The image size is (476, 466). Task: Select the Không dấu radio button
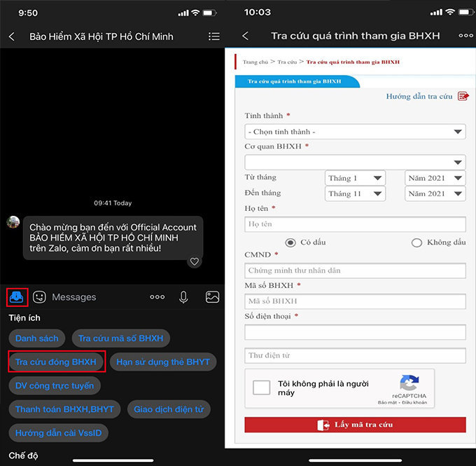pyautogui.click(x=416, y=242)
